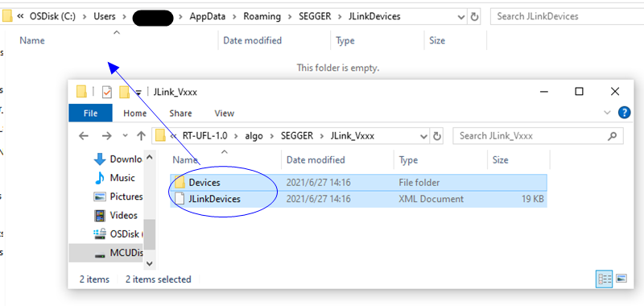Click the Forward navigation arrow
This screenshot has width=644, height=306.
coord(106,136)
